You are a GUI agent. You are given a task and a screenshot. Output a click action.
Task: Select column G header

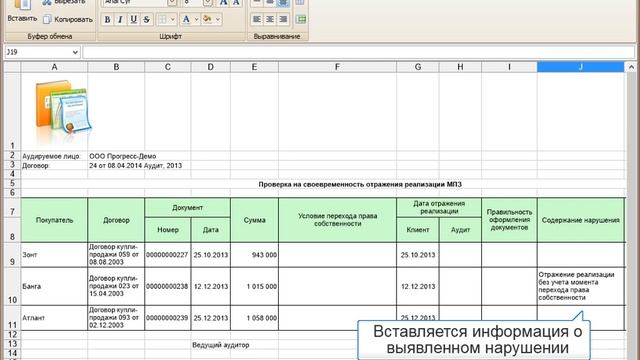(418, 67)
